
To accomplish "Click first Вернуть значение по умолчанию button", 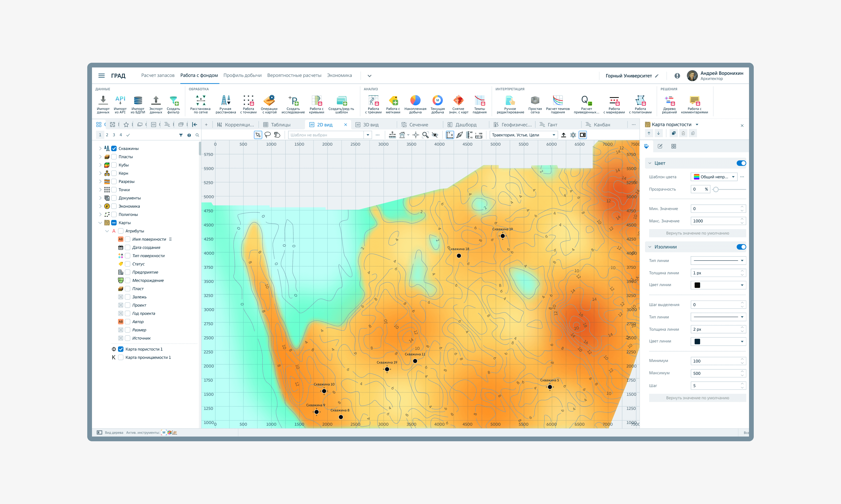I will [697, 233].
